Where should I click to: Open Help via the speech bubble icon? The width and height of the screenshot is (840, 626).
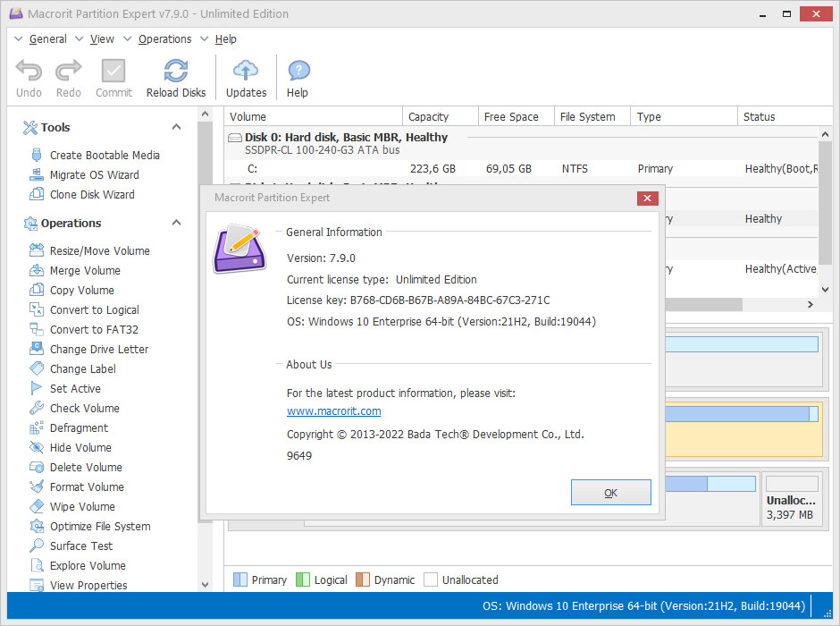pyautogui.click(x=298, y=71)
